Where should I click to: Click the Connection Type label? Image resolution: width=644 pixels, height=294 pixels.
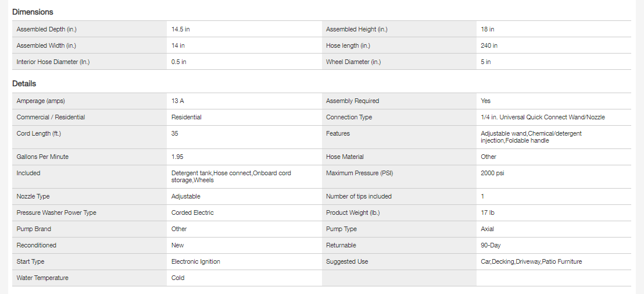[349, 117]
